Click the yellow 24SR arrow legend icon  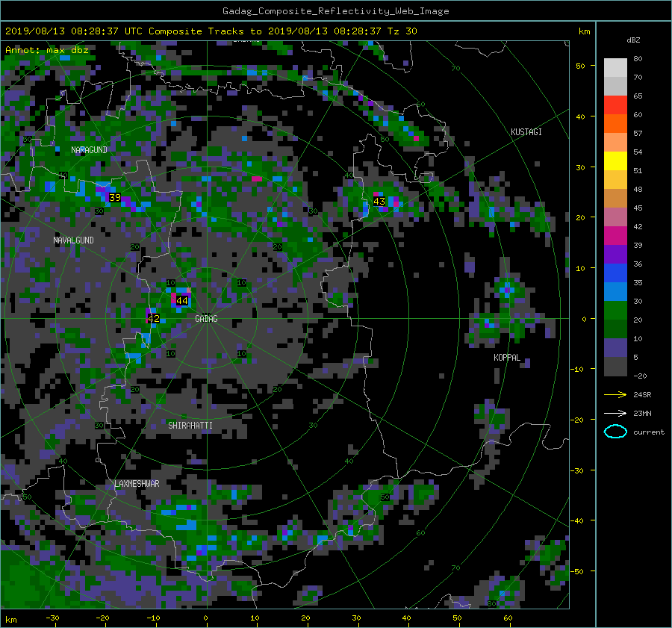615,395
